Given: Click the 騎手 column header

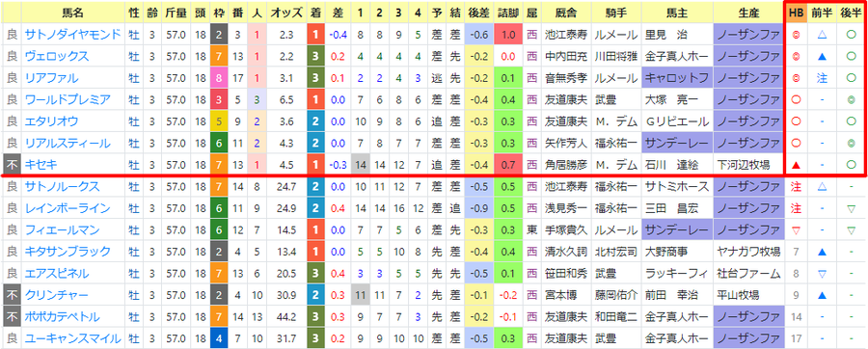Looking at the screenshot, I should (x=616, y=13).
